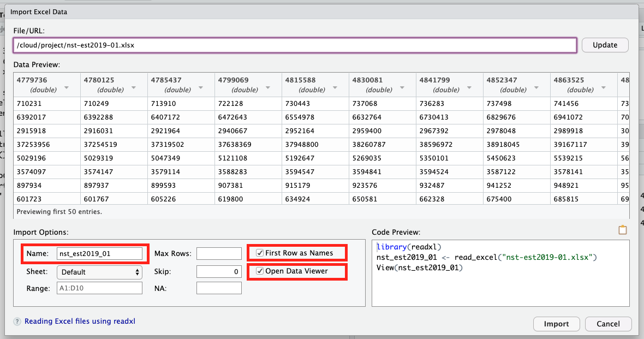Click the Import button
This screenshot has width=644, height=339.
point(556,324)
